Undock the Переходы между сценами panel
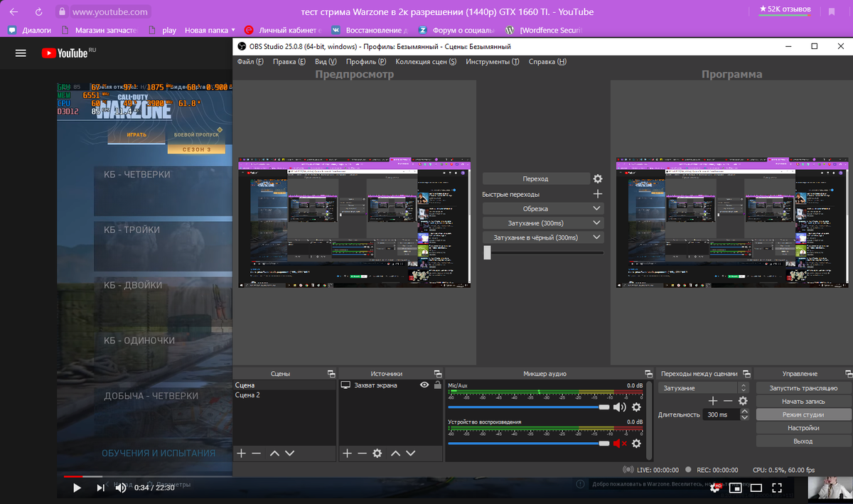Viewport: 853px width, 504px height. click(745, 374)
